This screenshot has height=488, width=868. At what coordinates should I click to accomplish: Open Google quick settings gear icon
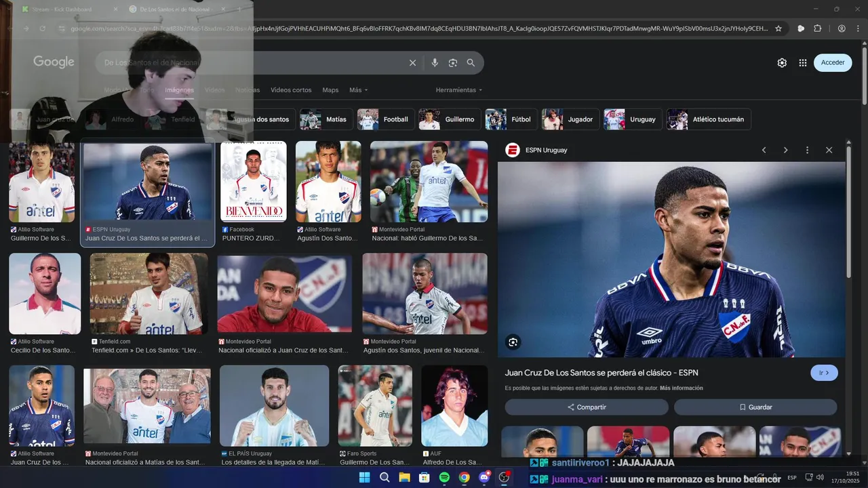click(x=782, y=62)
